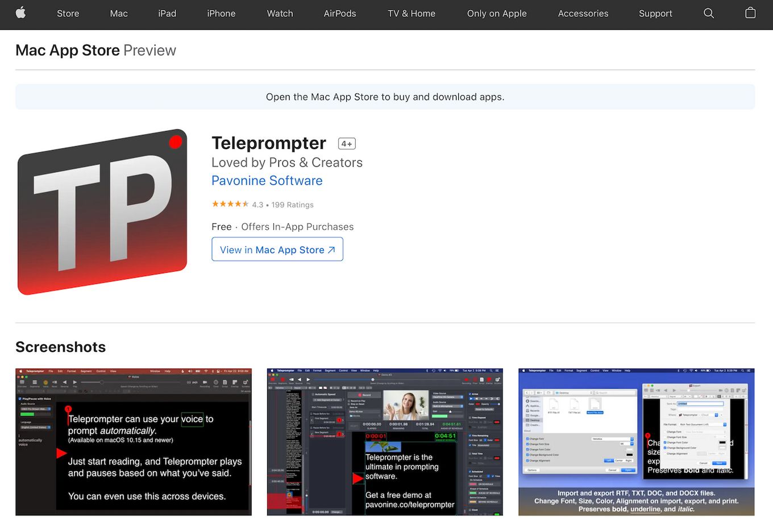Open the ultimate prompting software screenshot

[385, 442]
